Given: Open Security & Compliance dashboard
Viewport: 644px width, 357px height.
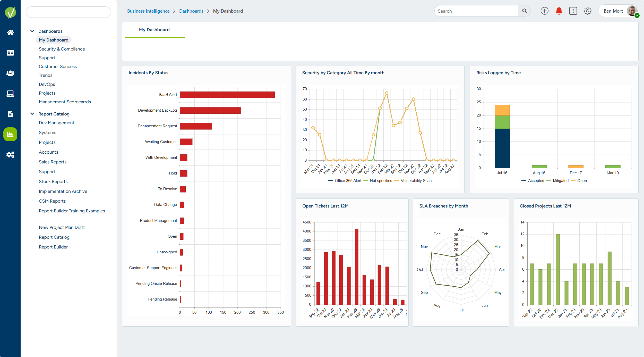Looking at the screenshot, I should tap(62, 49).
